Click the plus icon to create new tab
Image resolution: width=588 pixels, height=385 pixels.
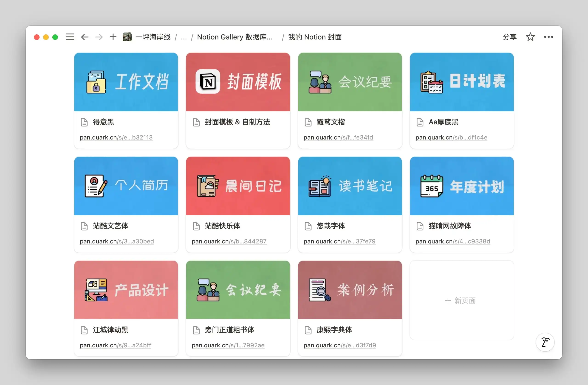[x=113, y=37]
